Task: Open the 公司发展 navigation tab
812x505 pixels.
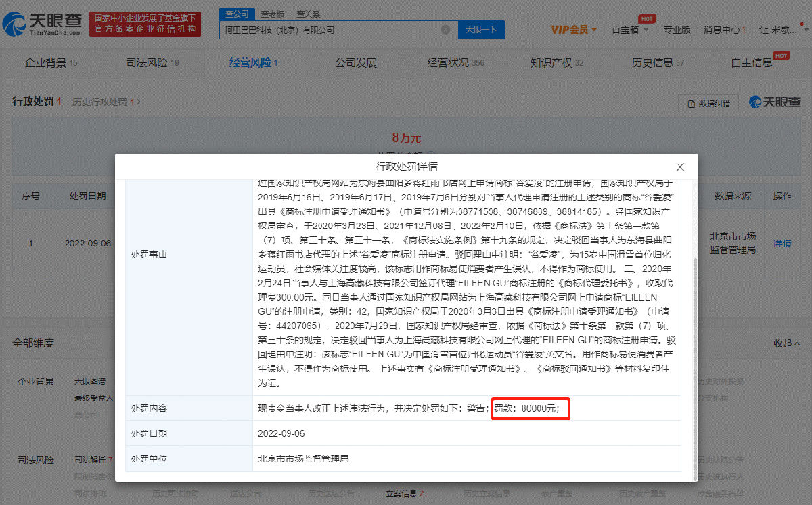Action: coord(356,63)
